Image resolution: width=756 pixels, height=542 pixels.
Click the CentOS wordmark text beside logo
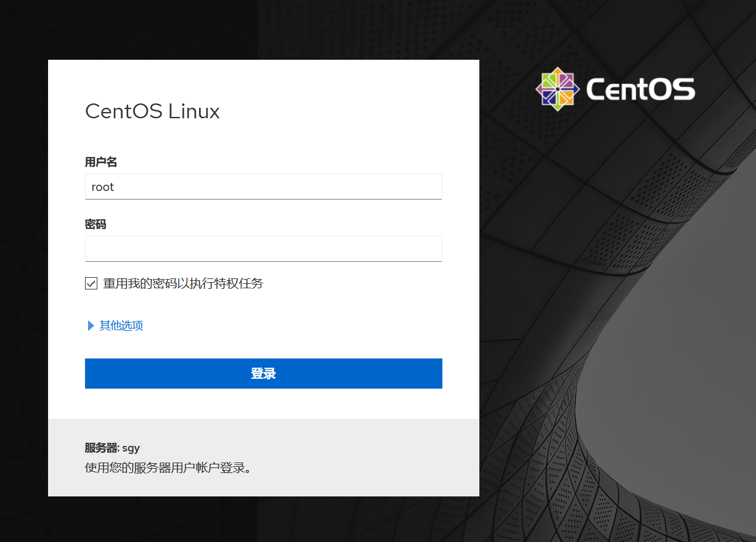click(x=641, y=89)
